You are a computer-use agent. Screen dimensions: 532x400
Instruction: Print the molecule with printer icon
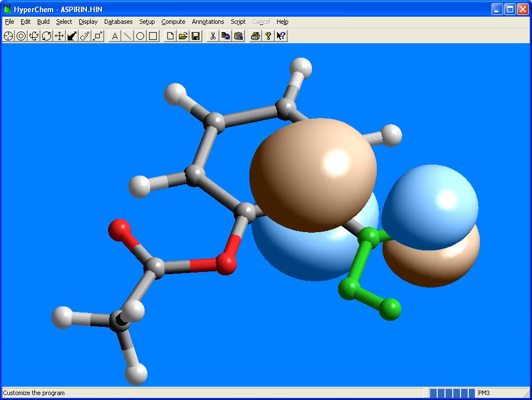(255, 36)
